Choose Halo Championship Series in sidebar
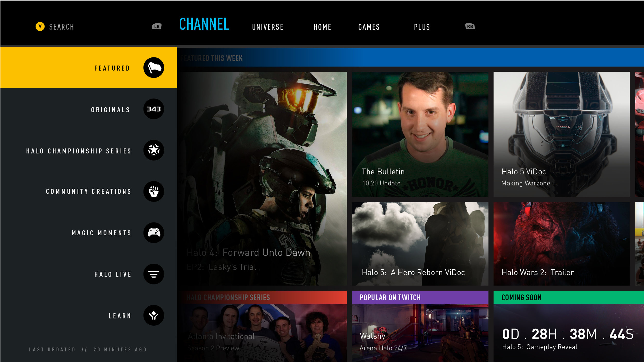The height and width of the screenshot is (362, 644). point(79,151)
